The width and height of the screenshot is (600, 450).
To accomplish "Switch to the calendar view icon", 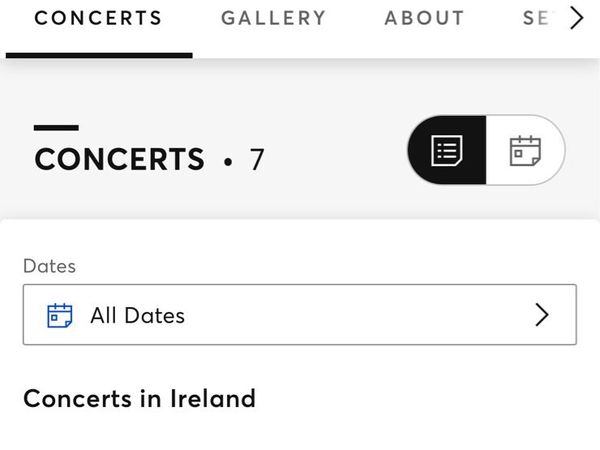I will point(525,151).
